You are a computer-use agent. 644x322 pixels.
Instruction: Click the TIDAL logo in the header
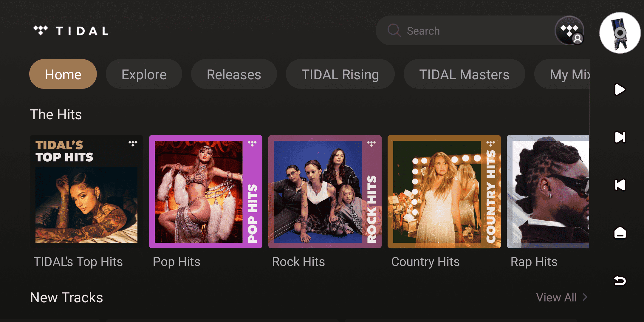(x=71, y=31)
